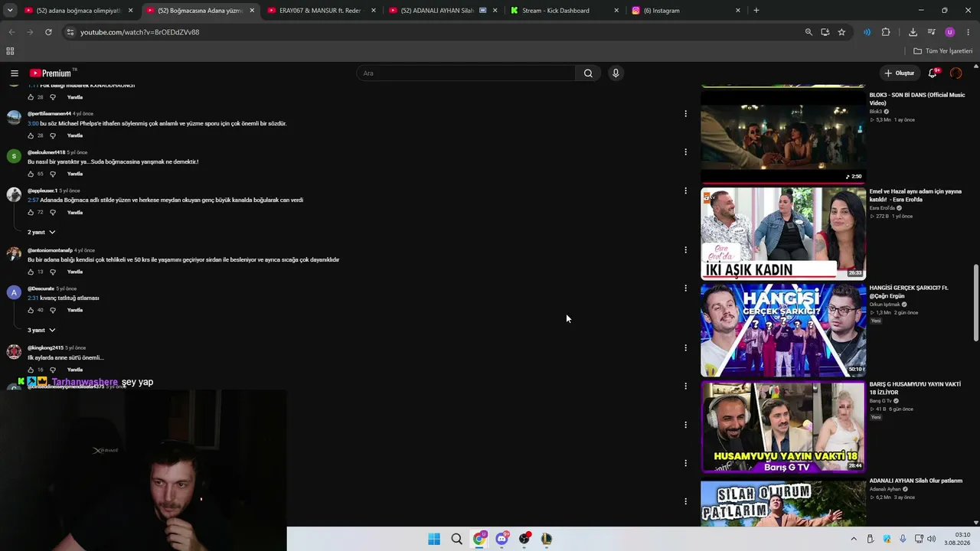
Task: Open the İKİ AŞIK KADIN video thumbnail
Action: pyautogui.click(x=783, y=233)
